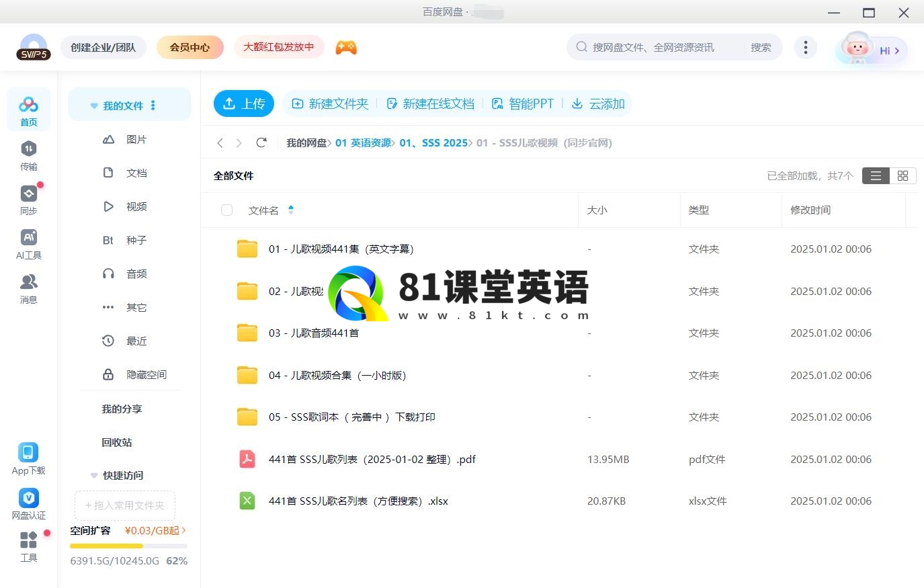Switch to list view

(x=876, y=175)
